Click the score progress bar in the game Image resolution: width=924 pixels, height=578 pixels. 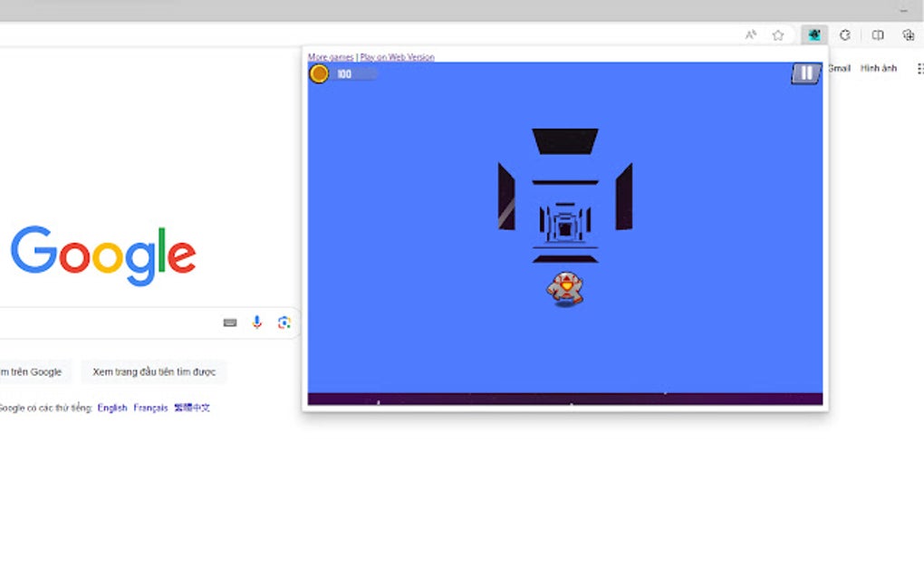click(353, 74)
